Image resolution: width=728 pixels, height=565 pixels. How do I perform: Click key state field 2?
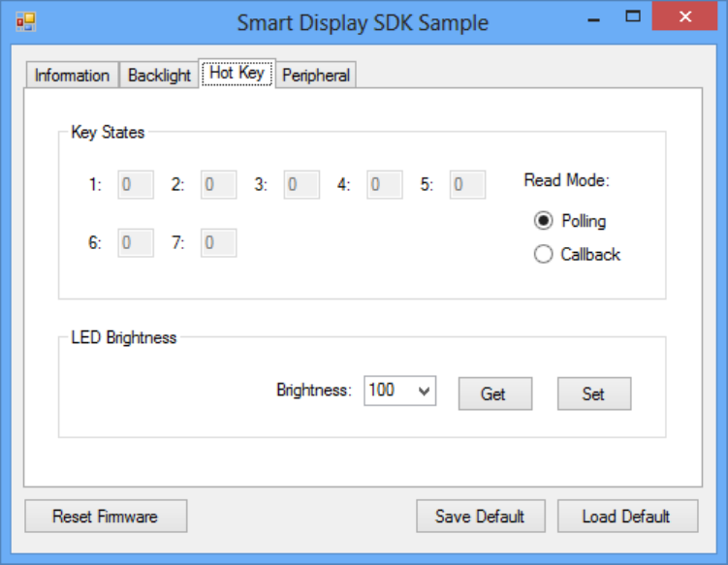click(x=219, y=184)
